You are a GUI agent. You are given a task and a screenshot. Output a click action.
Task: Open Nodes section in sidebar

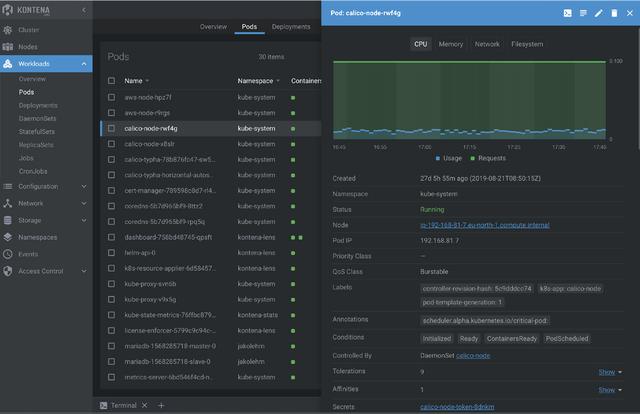(x=28, y=47)
